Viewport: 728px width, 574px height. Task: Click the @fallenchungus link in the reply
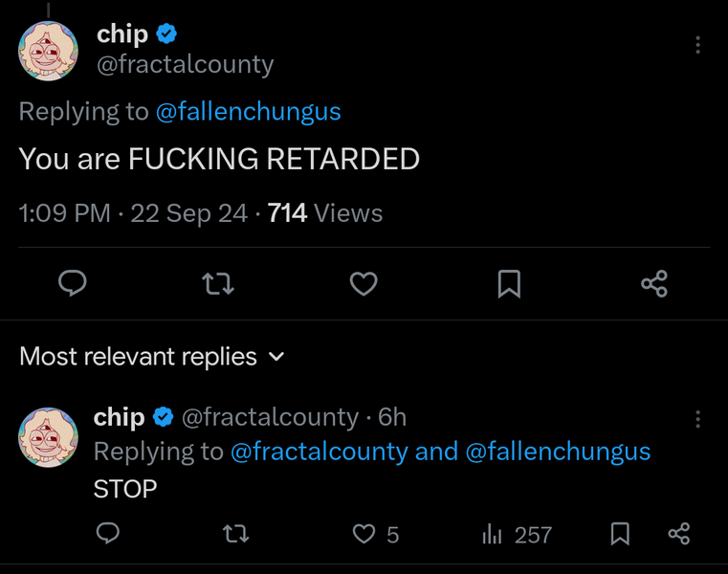558,452
